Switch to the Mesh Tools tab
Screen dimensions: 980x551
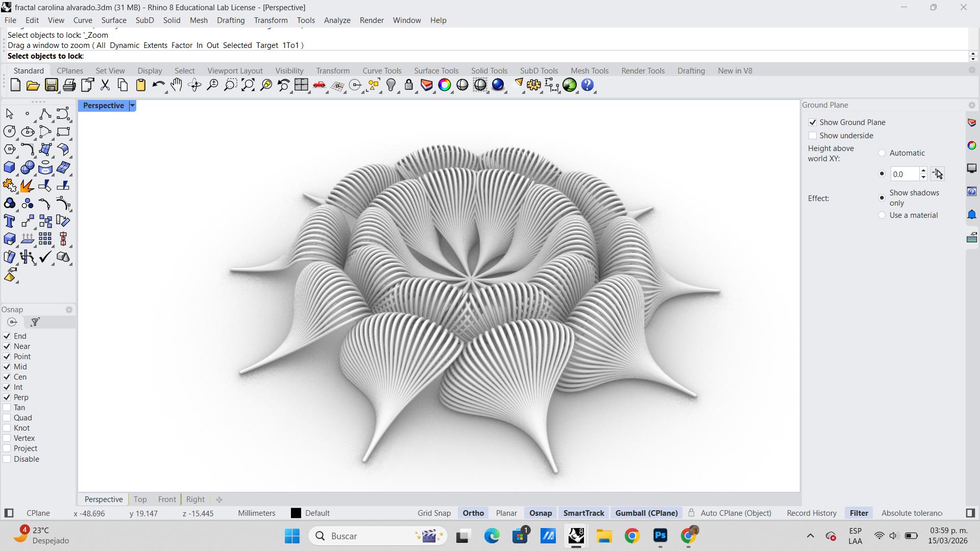click(589, 71)
